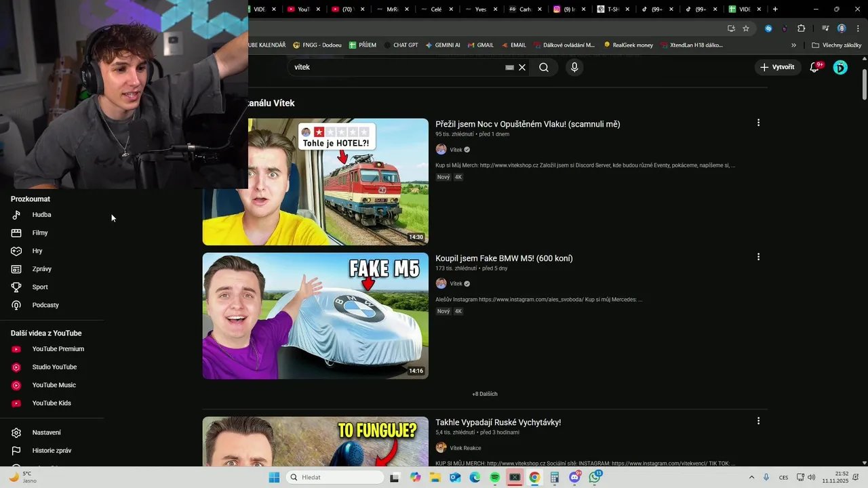Switch to the 'Carh' browser tab
This screenshot has width=868, height=488.
pyautogui.click(x=524, y=9)
